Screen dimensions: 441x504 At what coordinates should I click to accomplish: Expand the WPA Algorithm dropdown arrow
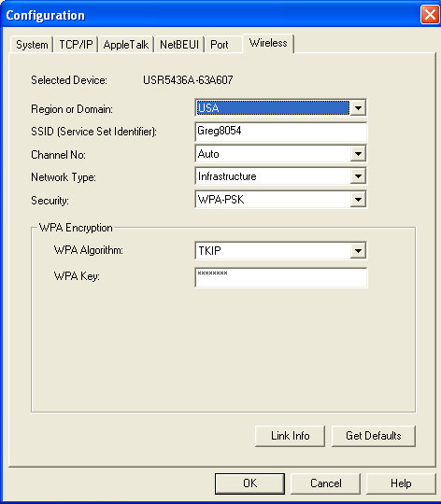[358, 250]
